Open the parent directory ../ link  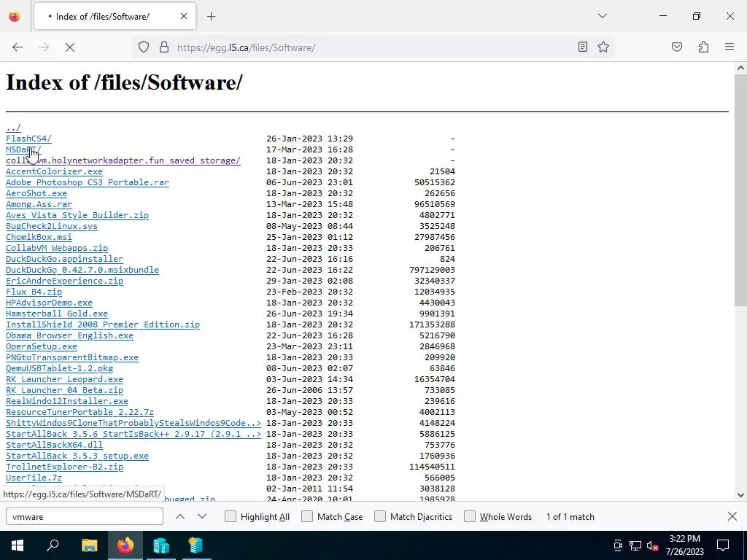tap(13, 128)
